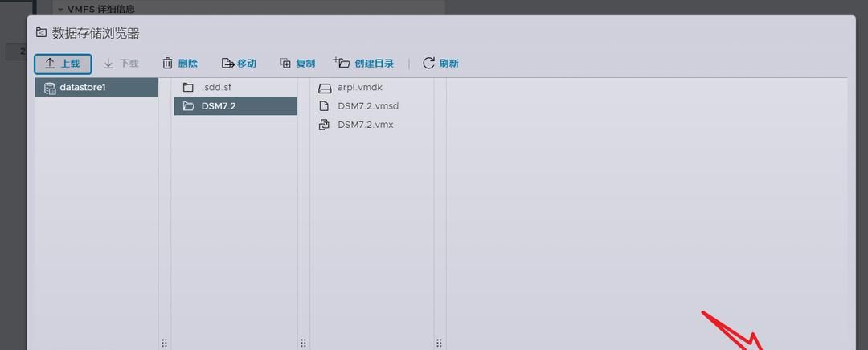
Task: Click the DSM7.2.vmx virtual machine file icon
Action: tap(325, 125)
